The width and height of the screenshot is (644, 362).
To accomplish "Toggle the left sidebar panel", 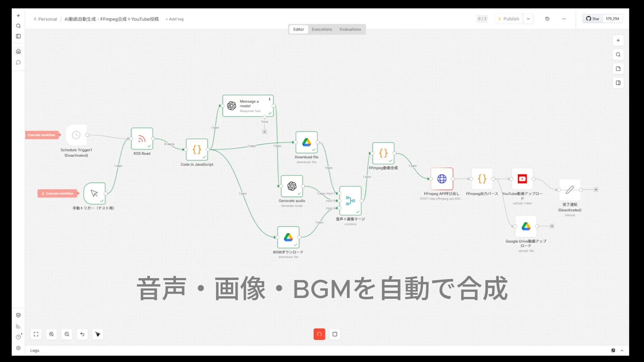I will (x=18, y=36).
